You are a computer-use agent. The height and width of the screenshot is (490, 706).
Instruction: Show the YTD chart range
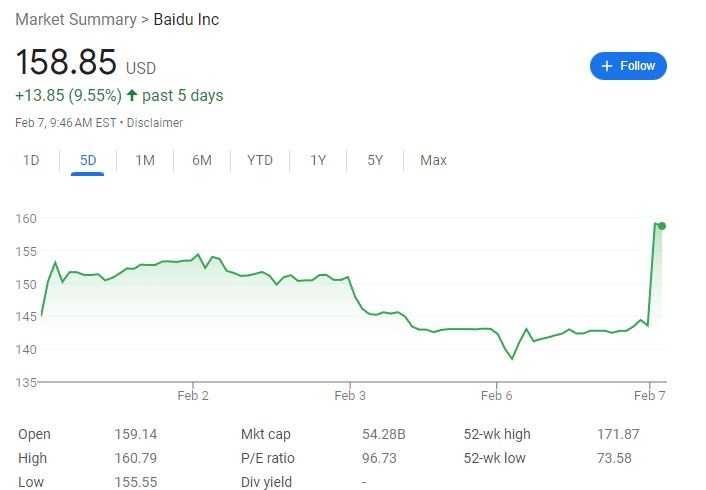point(260,160)
